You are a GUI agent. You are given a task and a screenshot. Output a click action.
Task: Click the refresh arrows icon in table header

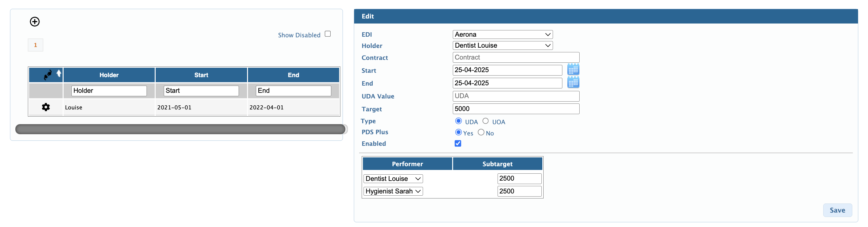(x=48, y=75)
